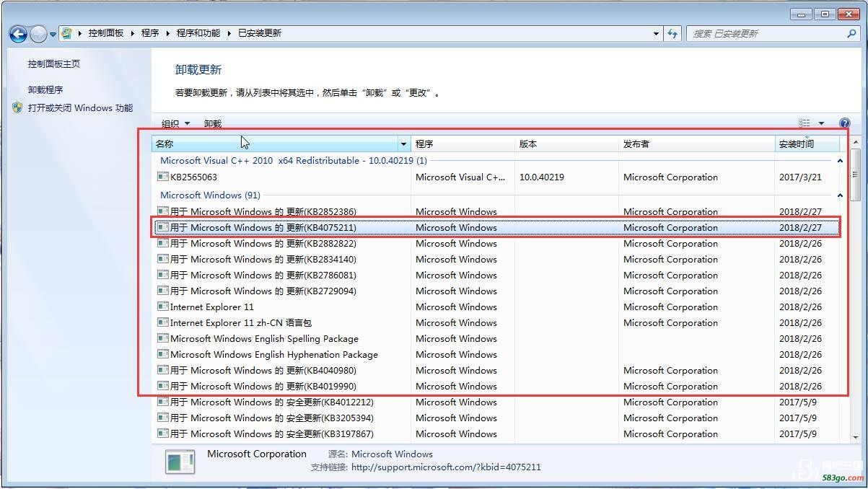
Task: Select Microsoft Windows English Hyphenation Package
Action: (x=496, y=354)
